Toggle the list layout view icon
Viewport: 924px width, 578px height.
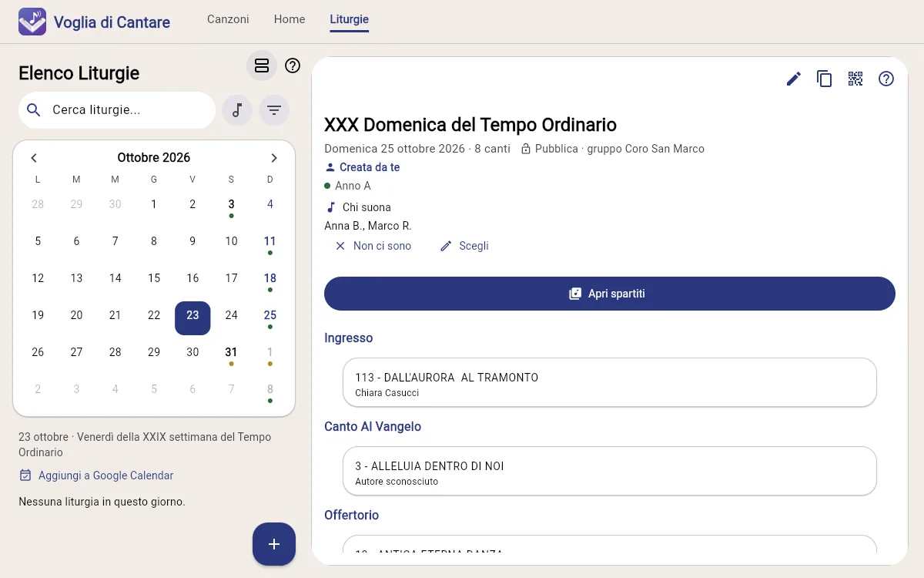click(x=262, y=66)
